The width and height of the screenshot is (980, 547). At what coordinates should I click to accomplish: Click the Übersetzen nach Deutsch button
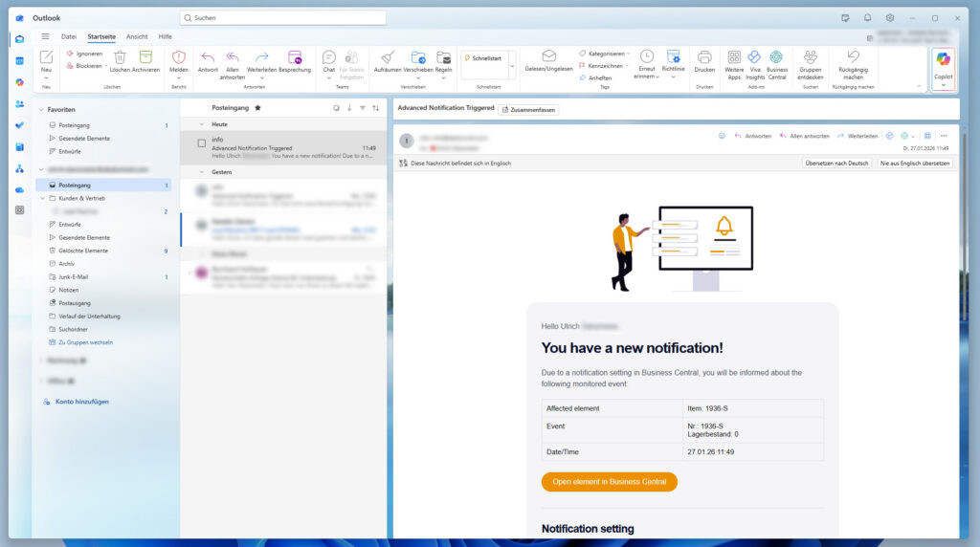(x=836, y=164)
